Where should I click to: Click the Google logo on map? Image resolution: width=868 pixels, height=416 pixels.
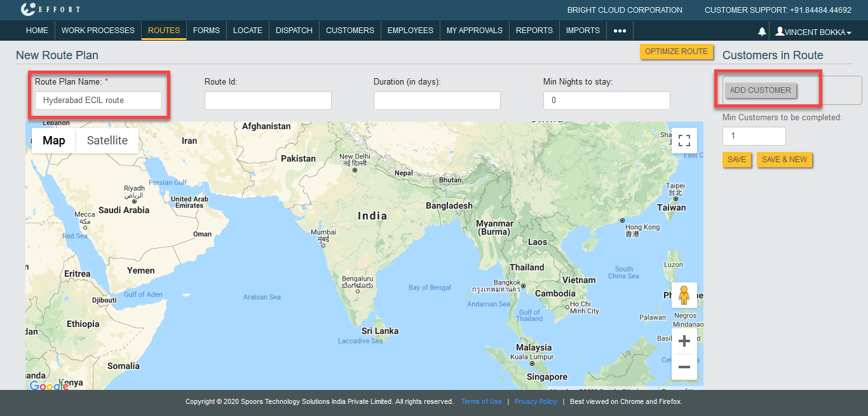point(49,385)
